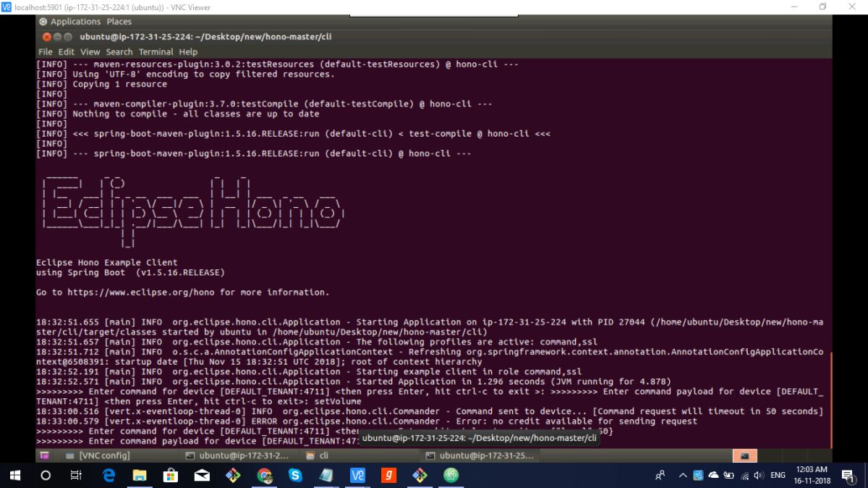Click the Eclipse Hono ASCII art banner

click(x=192, y=211)
